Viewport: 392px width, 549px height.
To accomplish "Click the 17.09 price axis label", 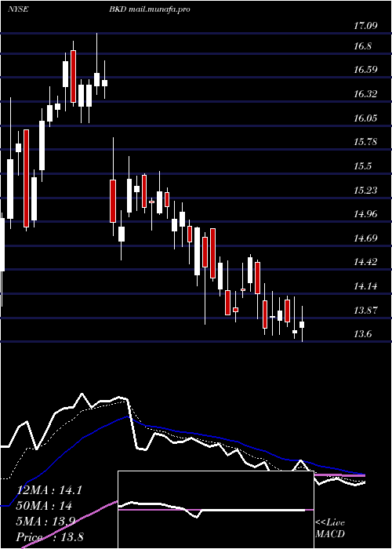I will 365,26.
